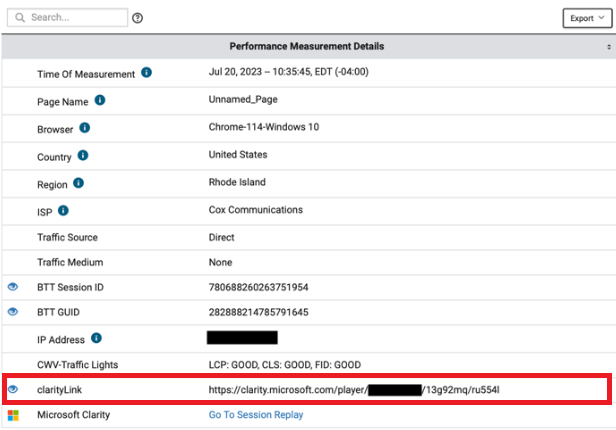
Task: Select session ID 780688260263751954
Action: (258, 287)
